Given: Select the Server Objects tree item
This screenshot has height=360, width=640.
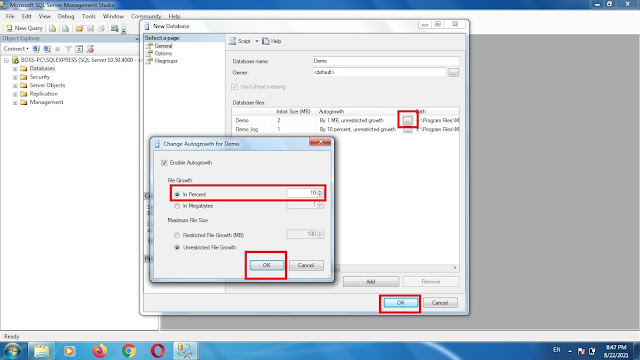Looking at the screenshot, I should click(47, 85).
